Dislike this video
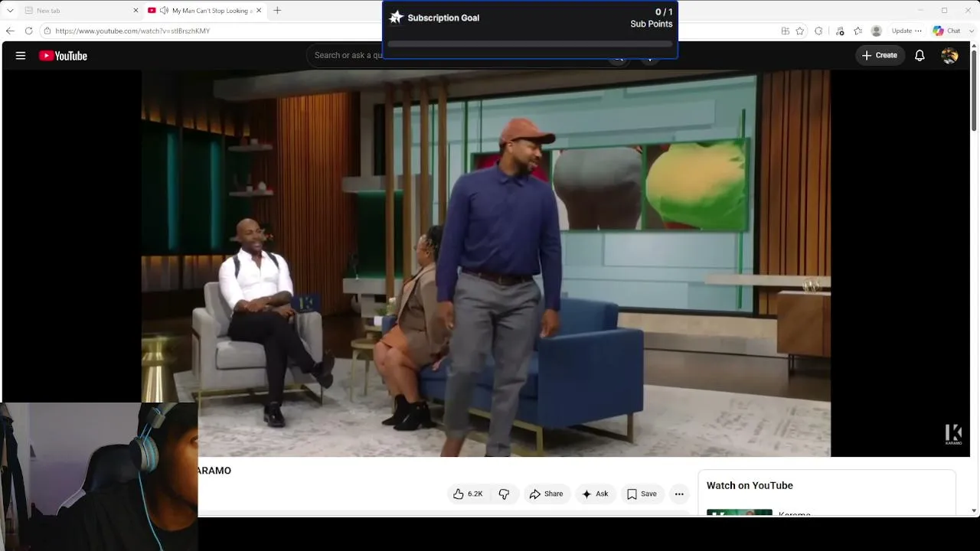The height and width of the screenshot is (551, 980). (x=504, y=494)
